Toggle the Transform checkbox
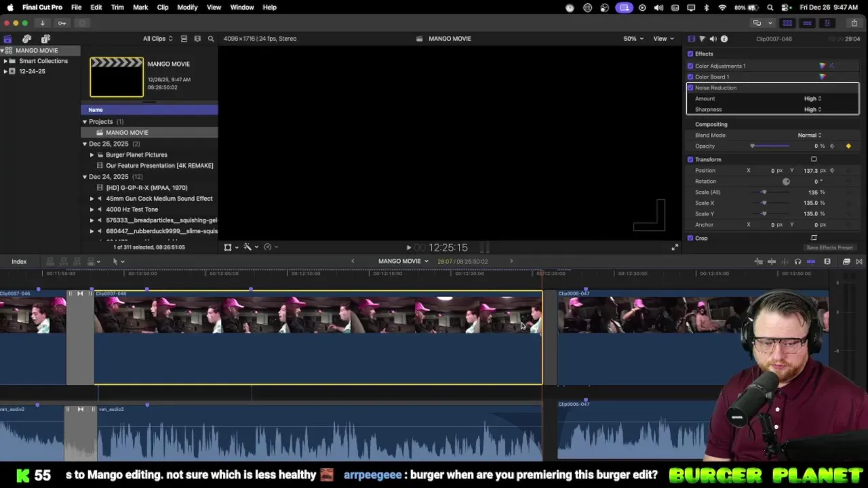This screenshot has height=488, width=868. tap(690, 159)
